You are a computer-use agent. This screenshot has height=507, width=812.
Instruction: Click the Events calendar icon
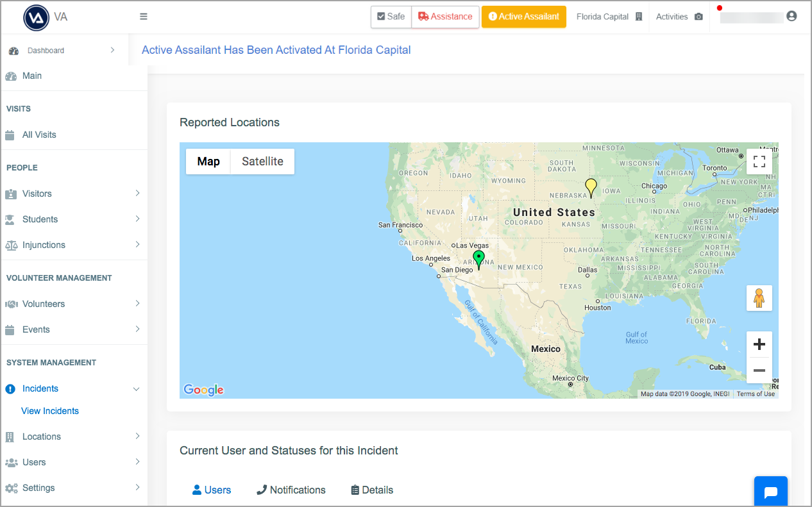coord(10,329)
